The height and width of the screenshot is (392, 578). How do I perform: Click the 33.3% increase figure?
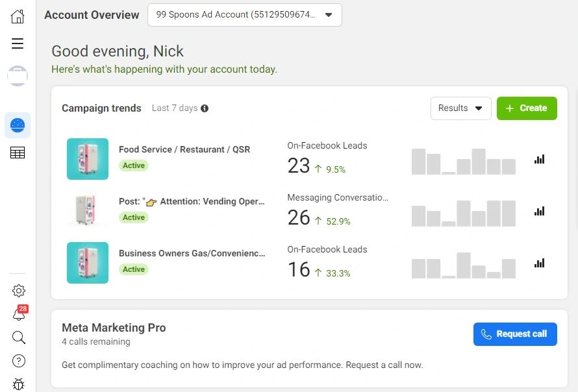[x=338, y=273]
